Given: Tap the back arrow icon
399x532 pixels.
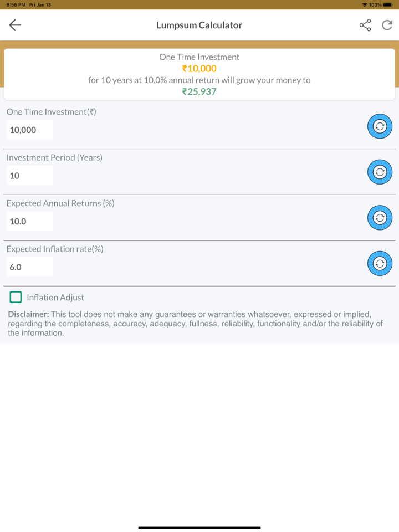Looking at the screenshot, I should 15,25.
